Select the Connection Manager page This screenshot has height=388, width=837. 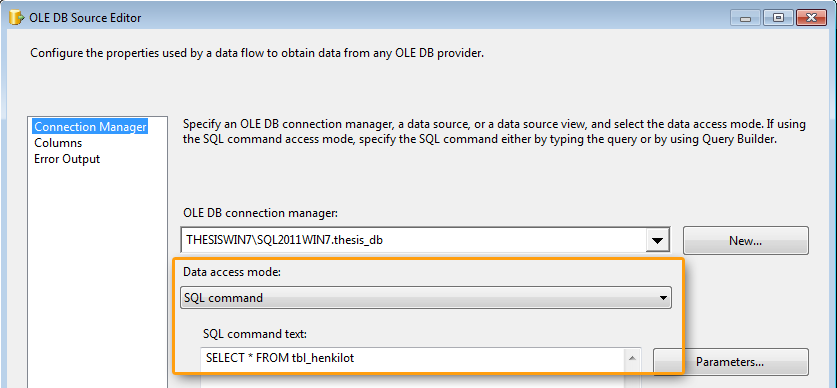(x=90, y=127)
